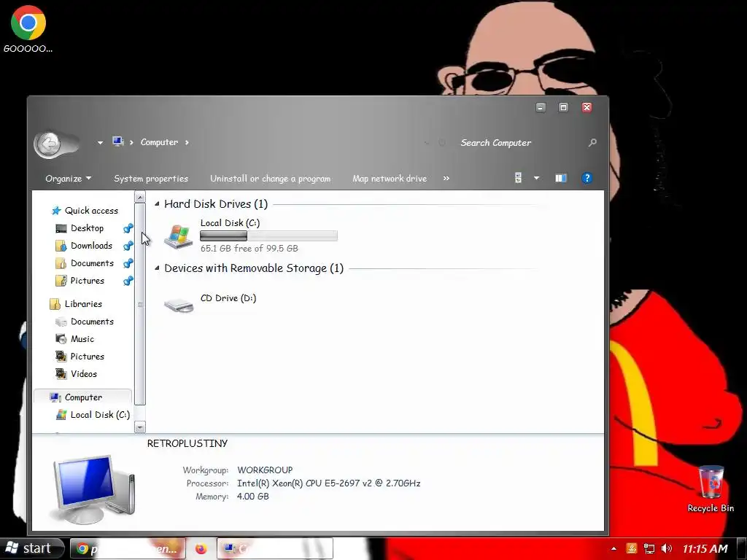This screenshot has height=560, width=747.
Task: Switch to Computer window taskbar button
Action: coord(275,549)
